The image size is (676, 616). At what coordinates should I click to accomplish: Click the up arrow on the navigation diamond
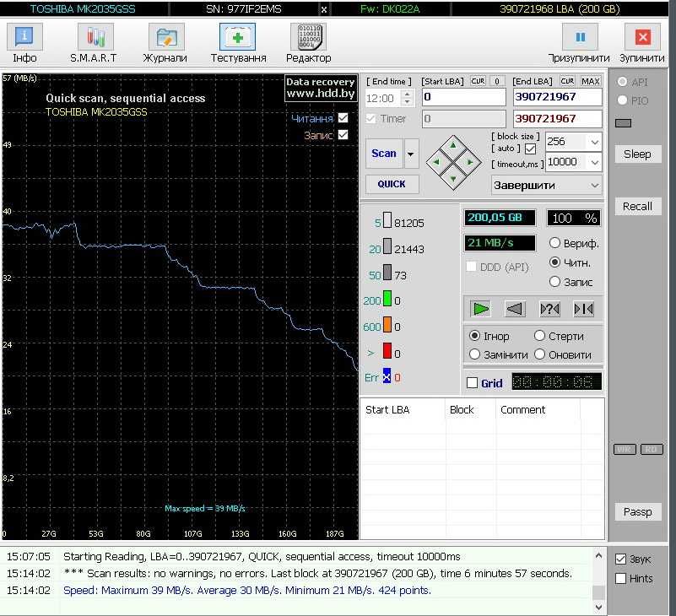point(453,145)
